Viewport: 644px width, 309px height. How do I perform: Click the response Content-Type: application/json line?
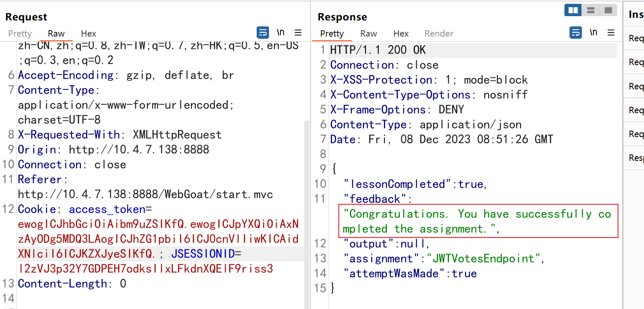[426, 125]
